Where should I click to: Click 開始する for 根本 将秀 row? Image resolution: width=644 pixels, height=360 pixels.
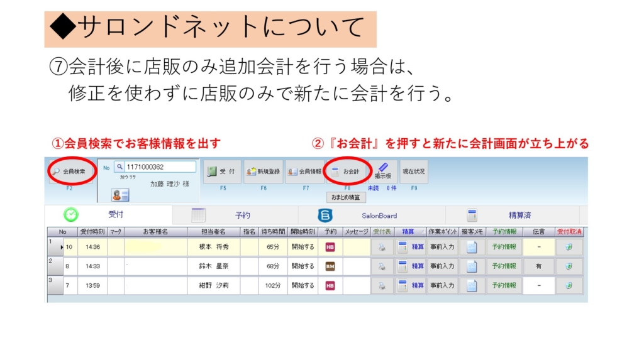click(x=303, y=247)
